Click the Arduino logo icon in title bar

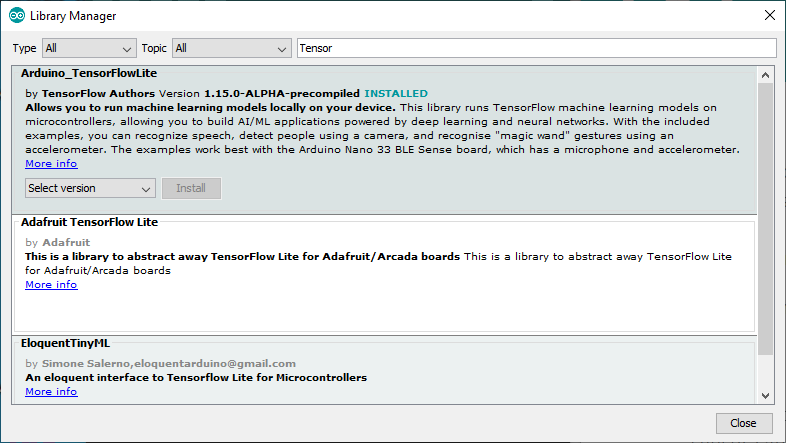(x=17, y=16)
